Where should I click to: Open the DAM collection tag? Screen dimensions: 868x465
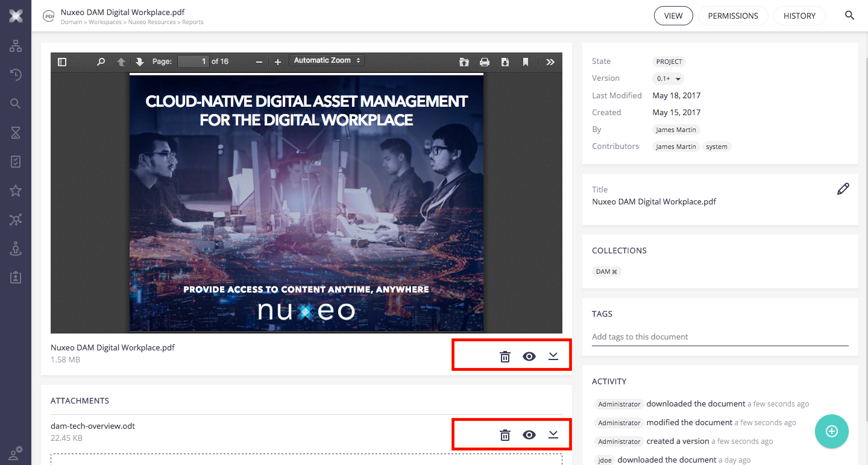(603, 272)
